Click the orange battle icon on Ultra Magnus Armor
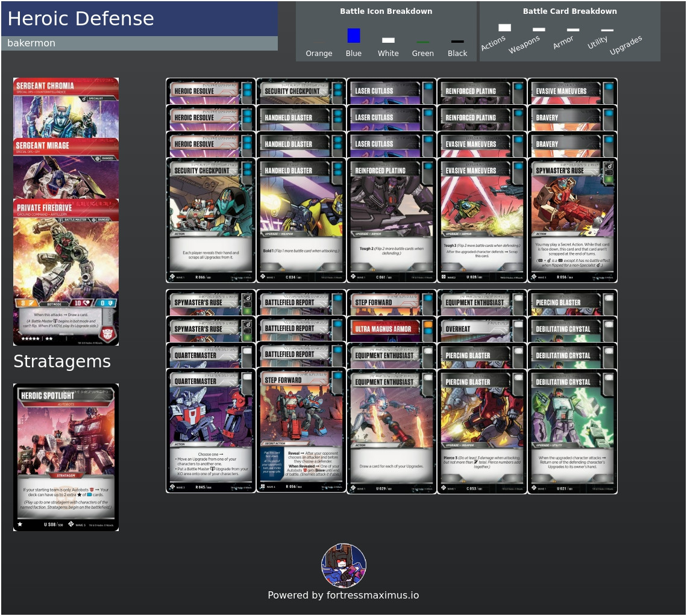The width and height of the screenshot is (687, 616). click(x=427, y=325)
